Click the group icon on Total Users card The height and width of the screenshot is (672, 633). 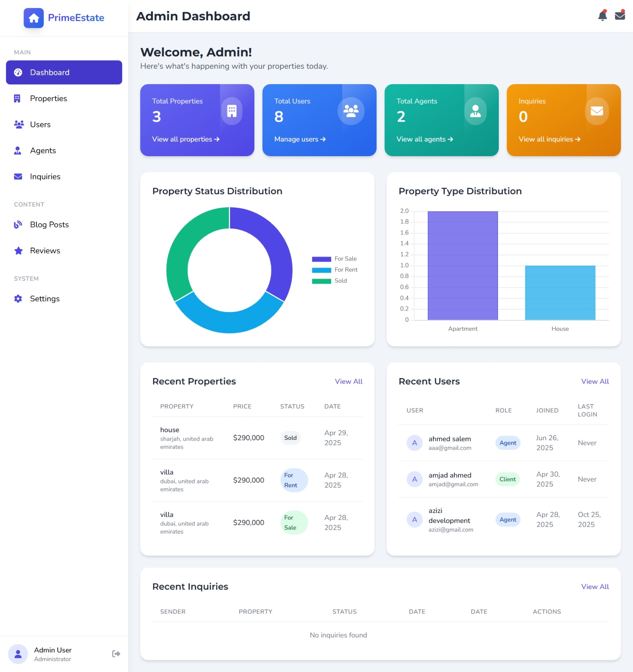(351, 111)
